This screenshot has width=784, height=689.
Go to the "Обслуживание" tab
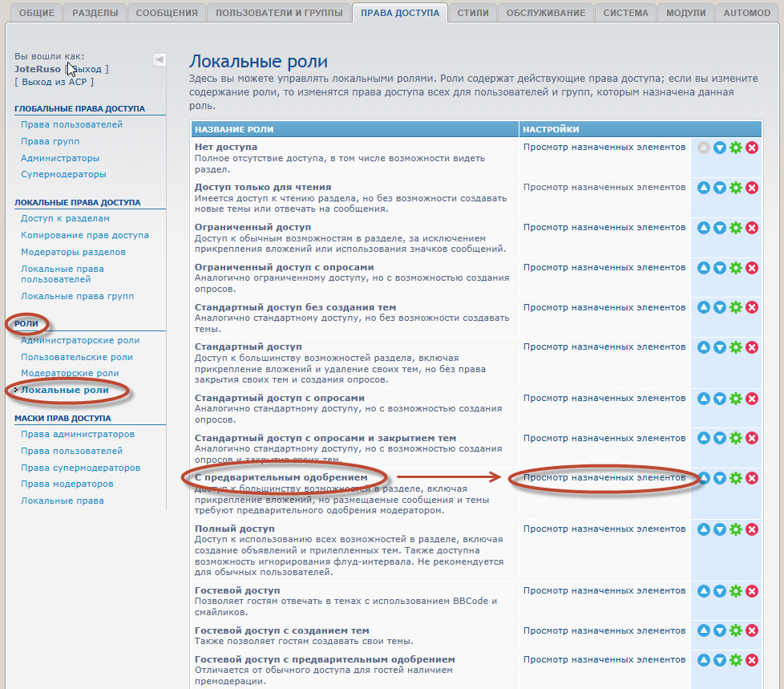pos(546,13)
